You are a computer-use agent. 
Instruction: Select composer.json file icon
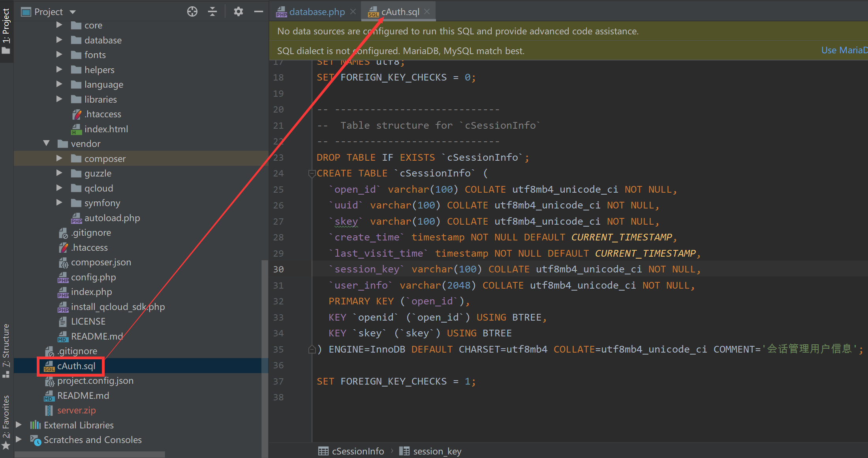[x=63, y=263]
